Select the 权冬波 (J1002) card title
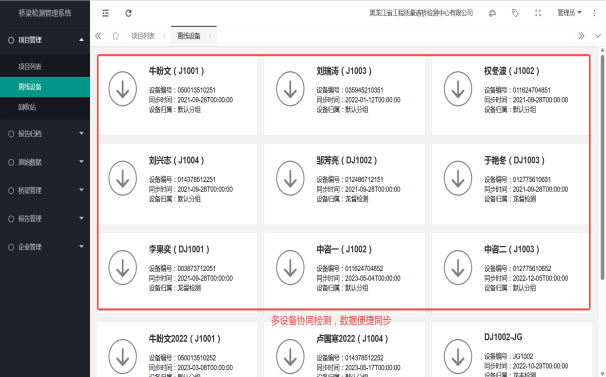The height and width of the screenshot is (377, 606). 512,71
